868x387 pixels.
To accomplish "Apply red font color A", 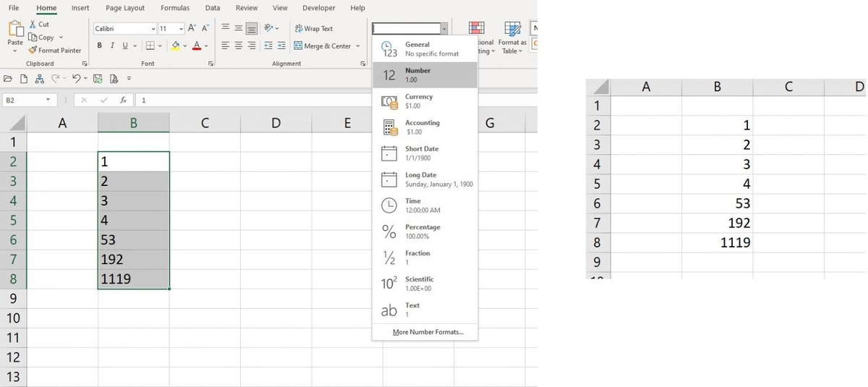I will (196, 46).
